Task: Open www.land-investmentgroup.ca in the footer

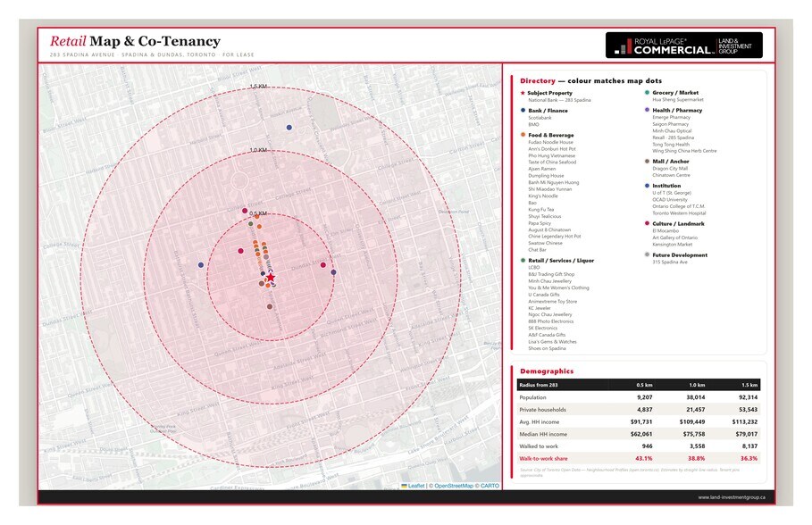Action: [x=731, y=497]
